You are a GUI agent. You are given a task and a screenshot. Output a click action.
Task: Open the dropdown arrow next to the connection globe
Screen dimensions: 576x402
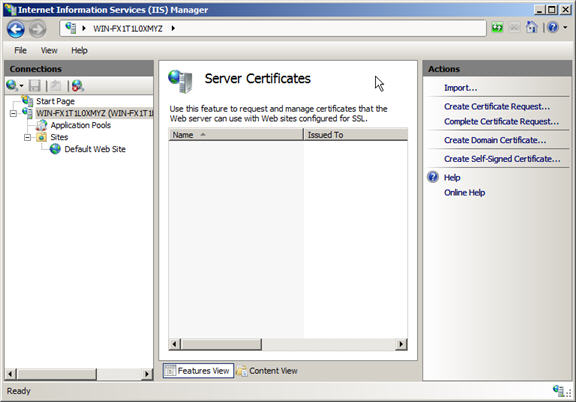pos(21,86)
